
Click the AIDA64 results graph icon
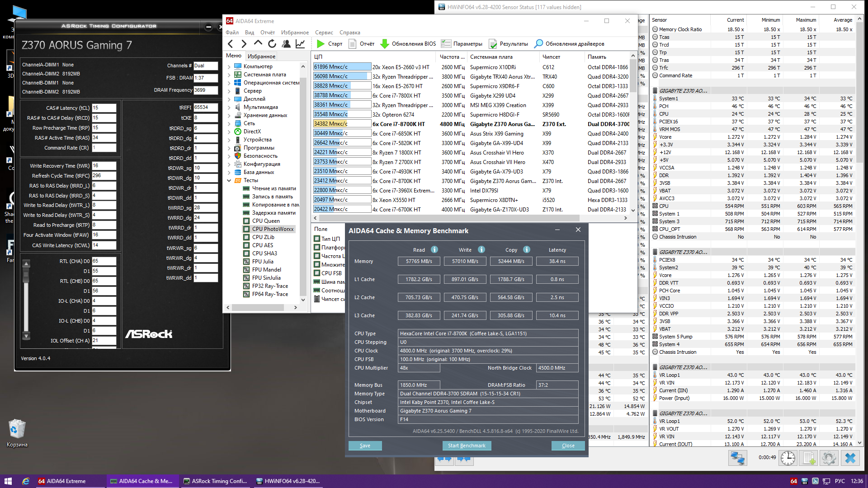tap(300, 44)
